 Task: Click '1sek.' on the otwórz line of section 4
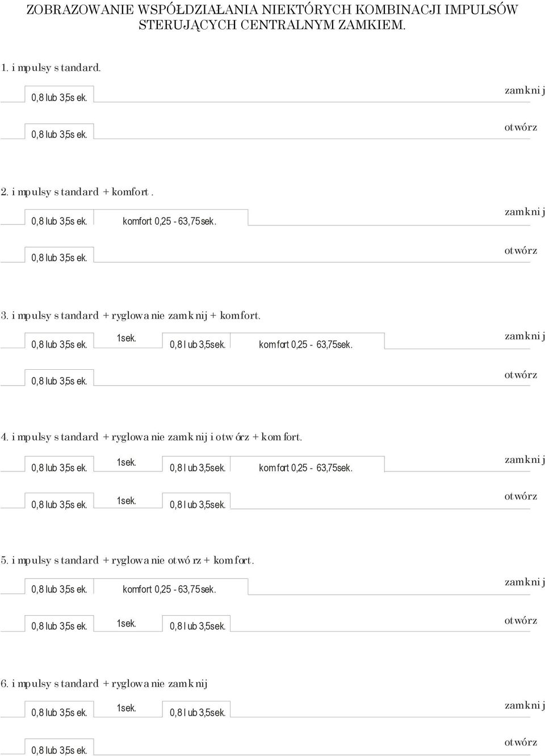coord(126,501)
